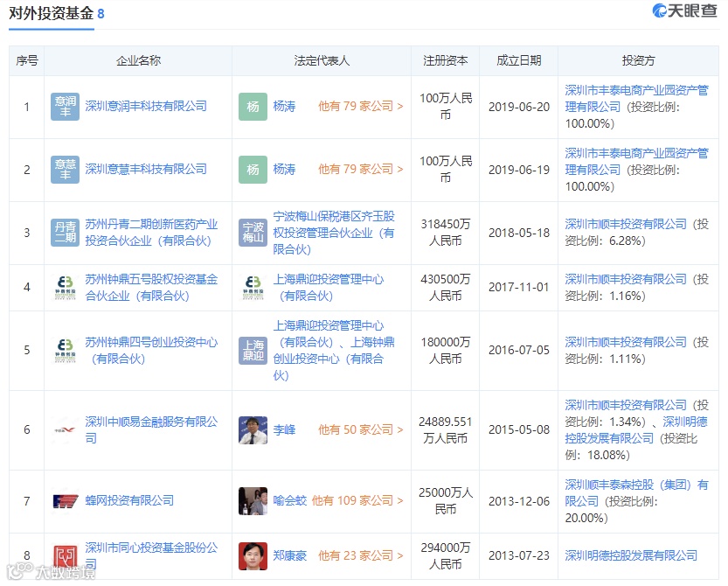This screenshot has width=728, height=586.
Task: Expand 他有 79 家公司 in row 2
Action: pos(360,169)
